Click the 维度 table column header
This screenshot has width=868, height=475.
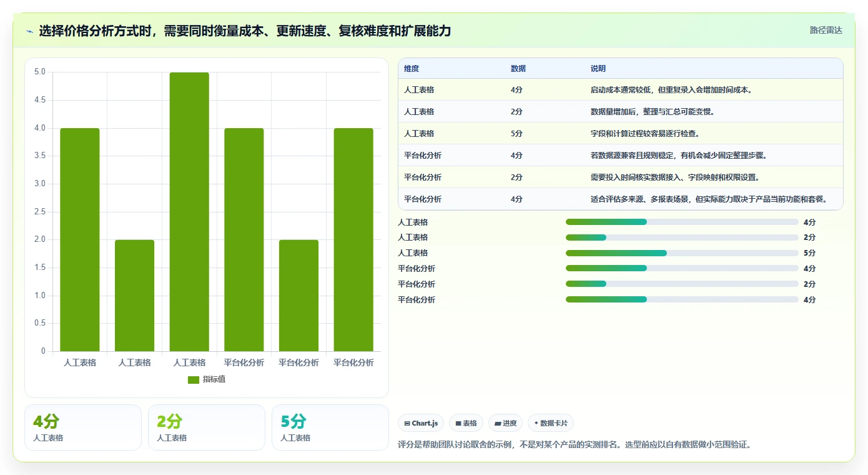(412, 69)
